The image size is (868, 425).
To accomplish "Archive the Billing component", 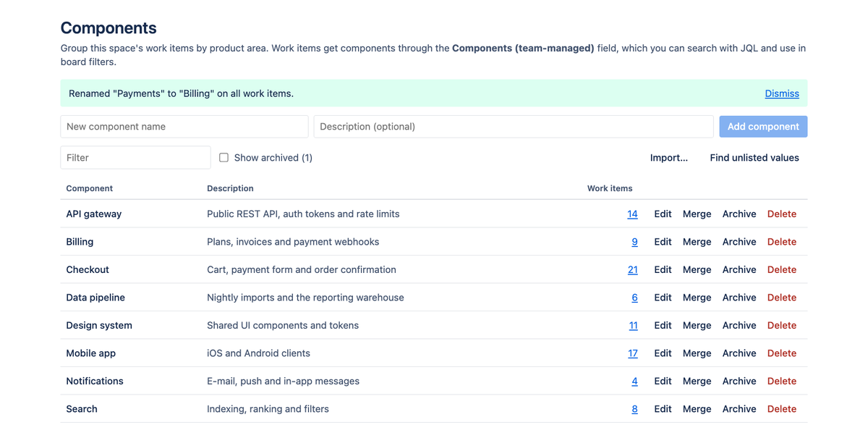I will coord(739,242).
